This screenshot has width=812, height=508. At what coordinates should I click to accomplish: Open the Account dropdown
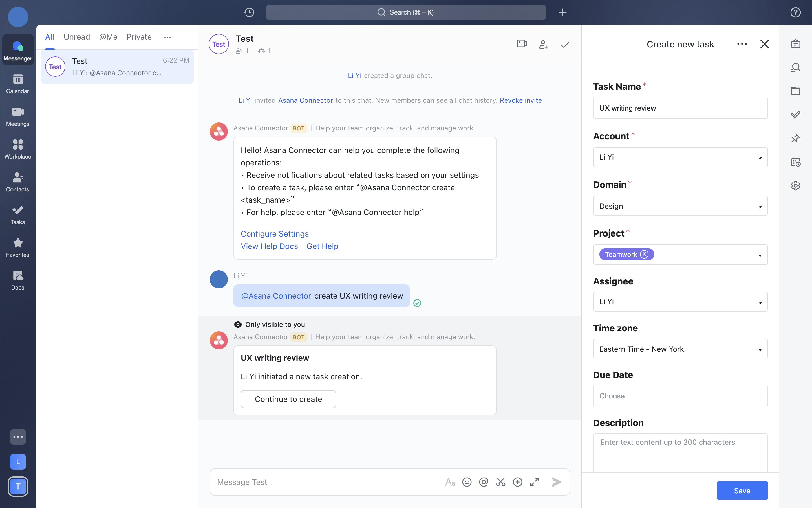(680, 157)
